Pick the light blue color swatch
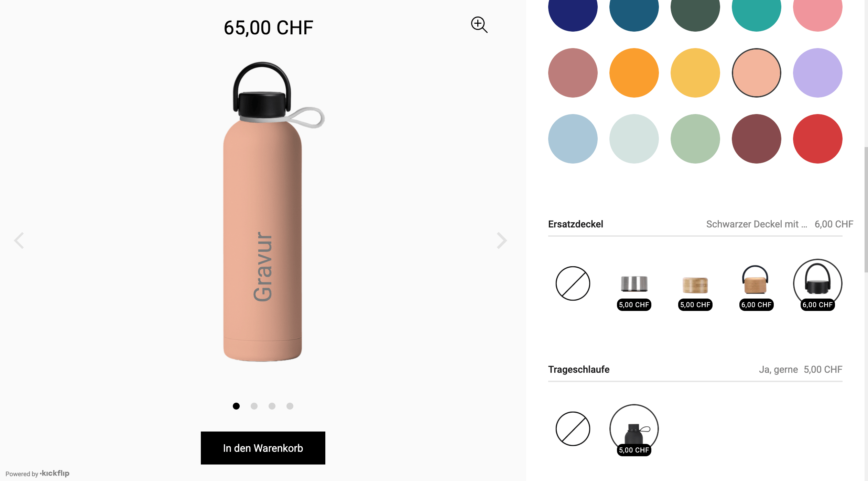The image size is (868, 481). (573, 139)
